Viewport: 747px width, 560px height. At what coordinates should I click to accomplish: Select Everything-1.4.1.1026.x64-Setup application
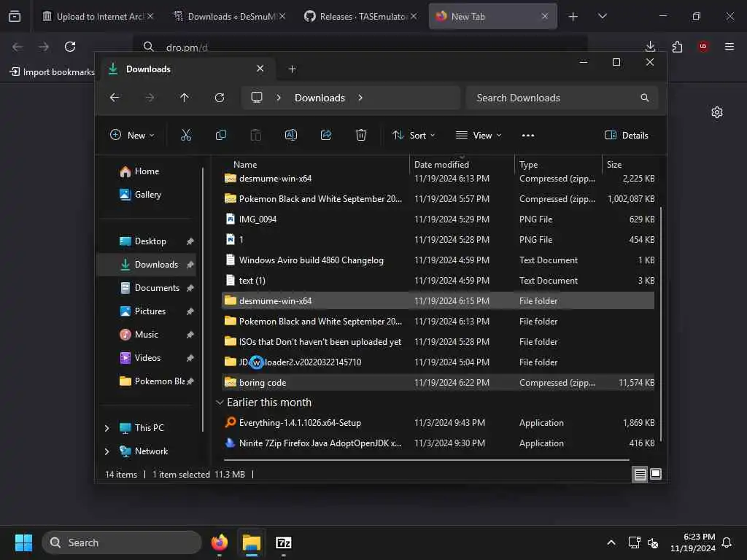tap(438, 422)
